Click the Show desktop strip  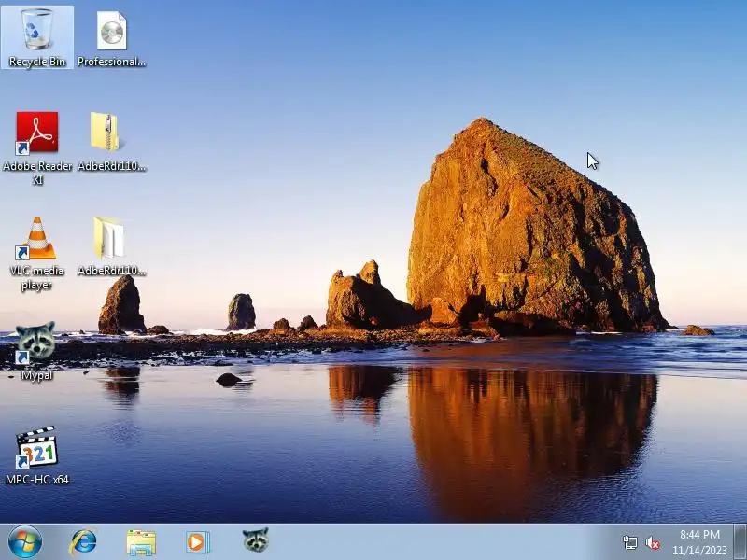click(x=740, y=542)
